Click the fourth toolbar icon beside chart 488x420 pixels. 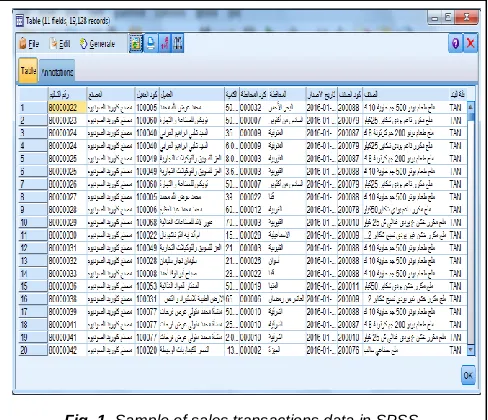tap(178, 44)
